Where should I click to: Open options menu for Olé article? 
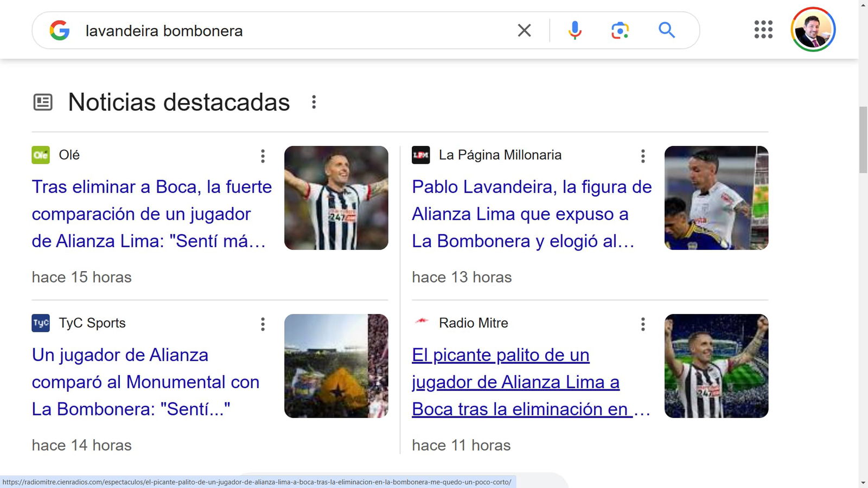click(x=263, y=156)
